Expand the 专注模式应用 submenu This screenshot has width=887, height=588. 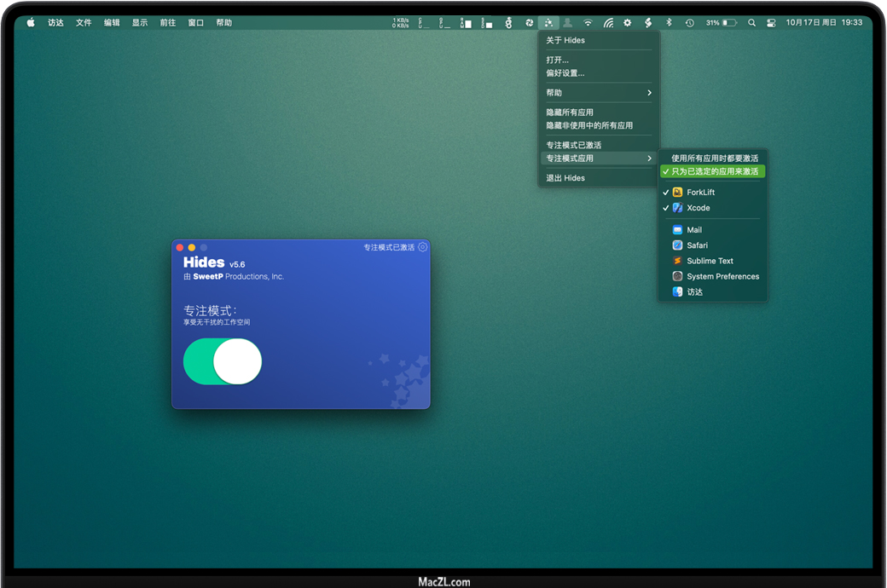coord(599,159)
